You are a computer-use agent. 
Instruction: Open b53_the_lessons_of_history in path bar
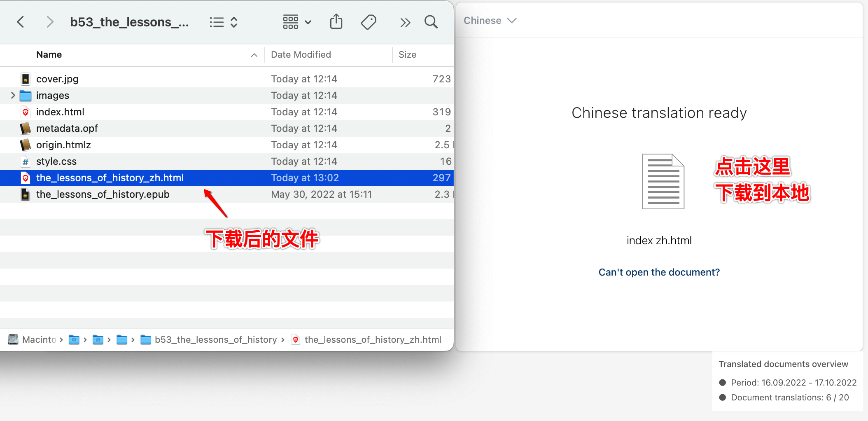[216, 339]
